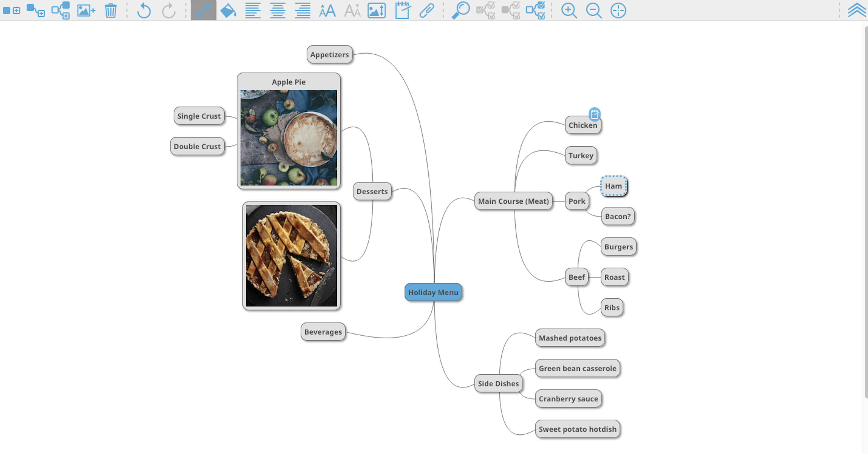Viewport: 868px width, 454px height.
Task: Select the Main Course (Meat) node
Action: (x=513, y=201)
